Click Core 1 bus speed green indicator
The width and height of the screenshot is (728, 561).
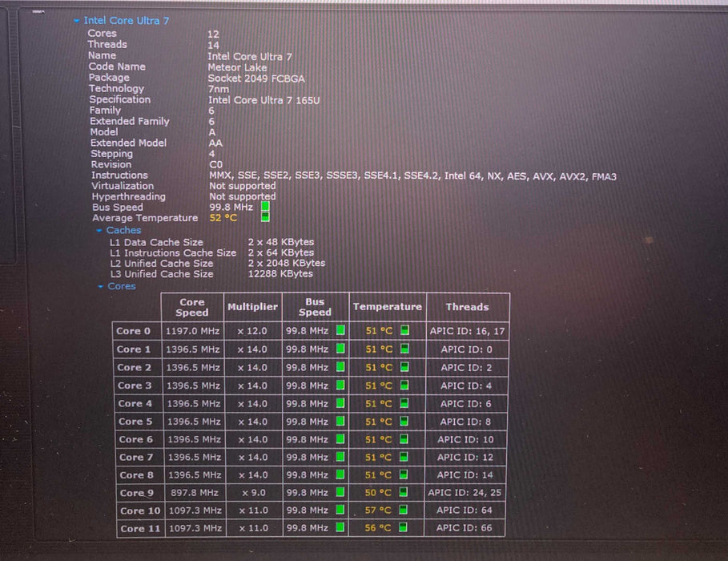340,349
